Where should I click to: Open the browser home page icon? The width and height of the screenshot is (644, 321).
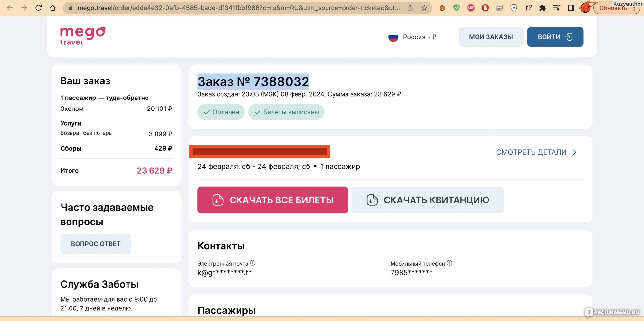pos(53,8)
